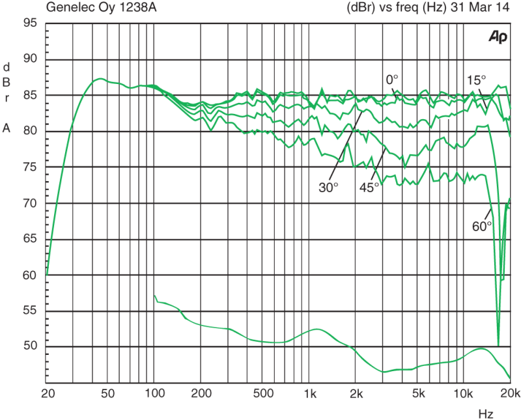This screenshot has width=521, height=420.
Task: Click the Genelec Oy 1238A title text
Action: point(102,7)
